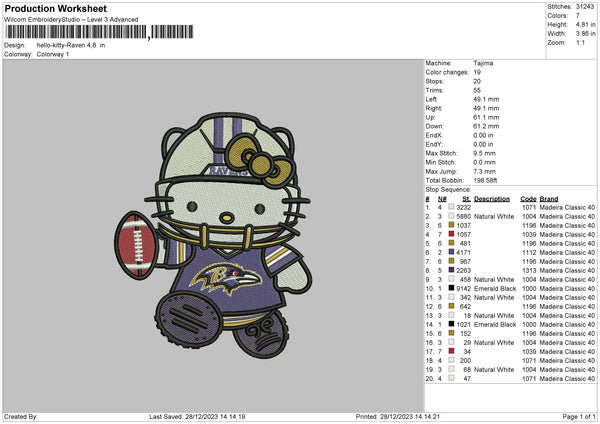Click stitch count 967 in stop row 7
The image size is (600, 424).
tap(465, 261)
